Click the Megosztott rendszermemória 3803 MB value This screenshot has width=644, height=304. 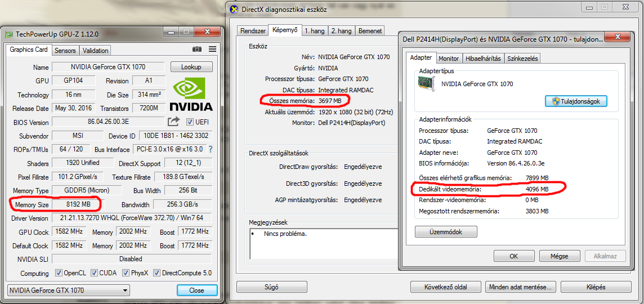pyautogui.click(x=537, y=211)
